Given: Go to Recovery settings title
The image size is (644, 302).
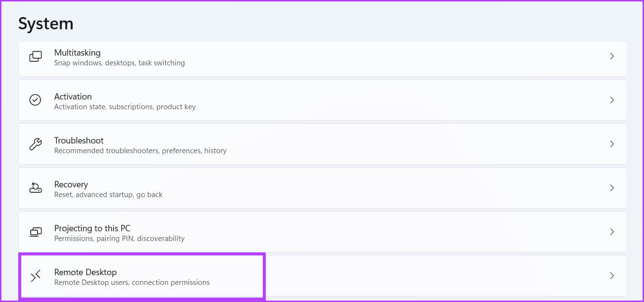Looking at the screenshot, I should 71,184.
